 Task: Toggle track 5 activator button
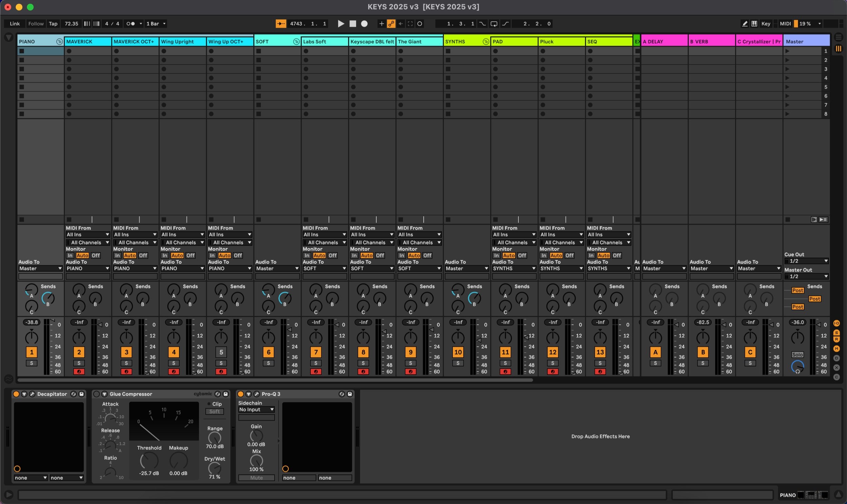(x=221, y=352)
